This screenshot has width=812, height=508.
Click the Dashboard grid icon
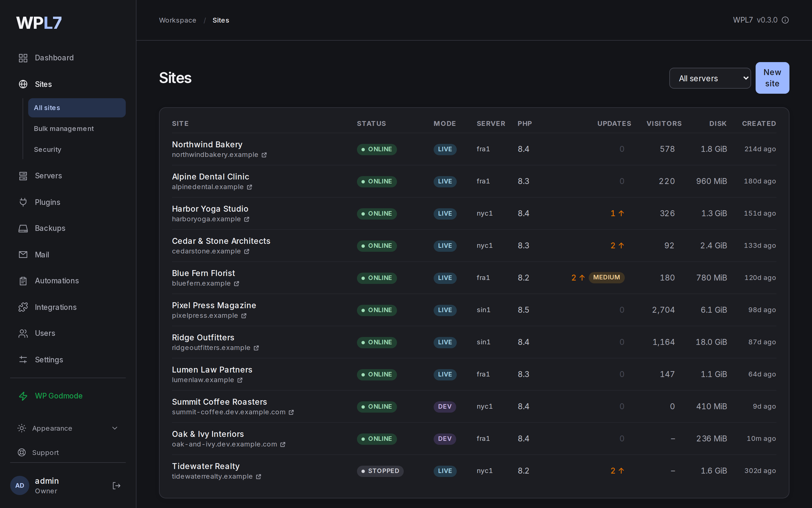coord(23,58)
